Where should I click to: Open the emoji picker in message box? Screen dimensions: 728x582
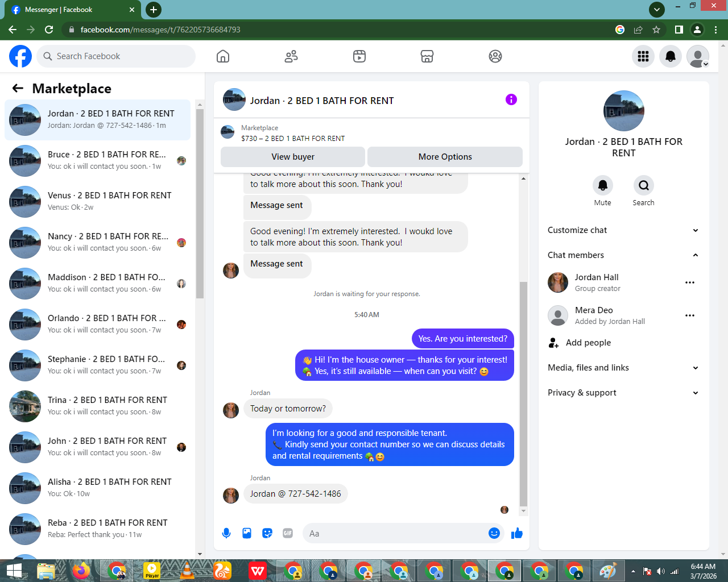click(x=494, y=533)
